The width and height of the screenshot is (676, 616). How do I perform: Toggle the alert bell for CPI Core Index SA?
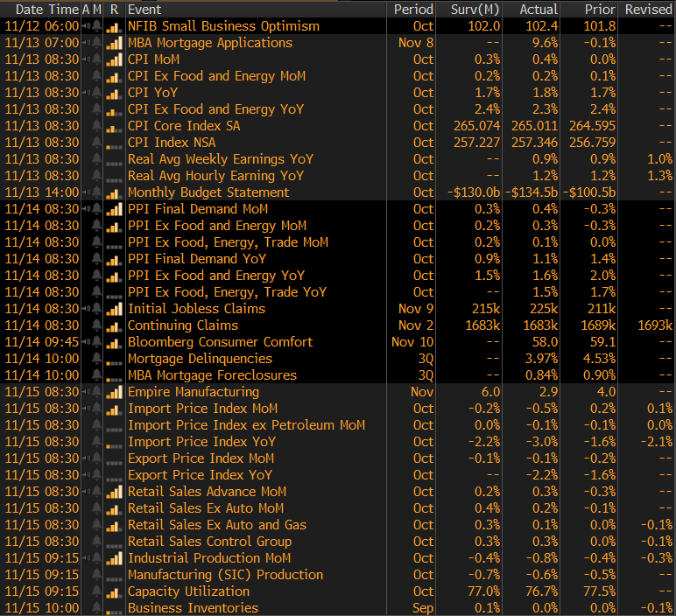pyautogui.click(x=96, y=126)
